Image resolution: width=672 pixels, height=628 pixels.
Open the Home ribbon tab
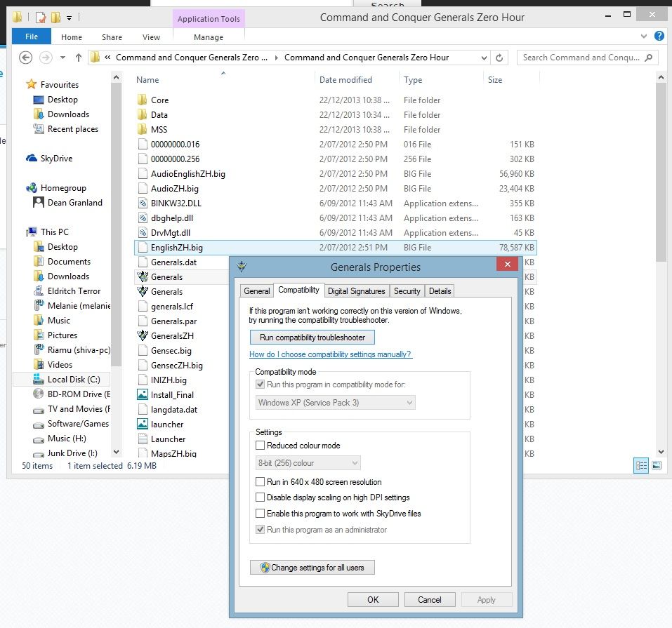click(x=72, y=37)
